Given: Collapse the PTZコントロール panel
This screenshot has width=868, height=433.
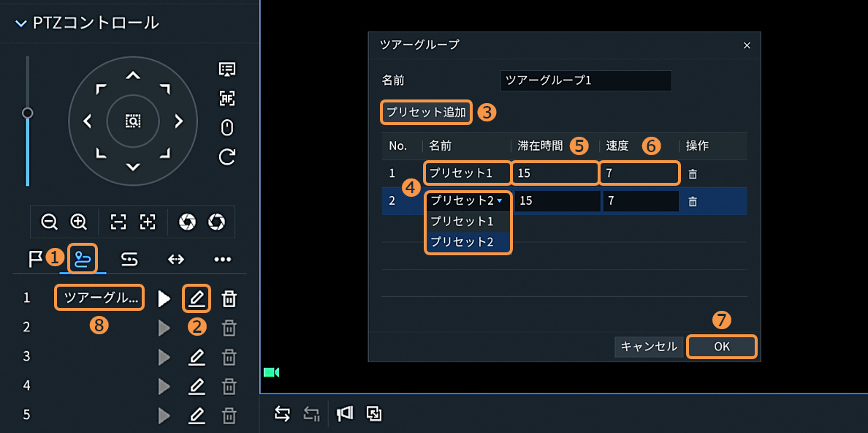Looking at the screenshot, I should point(20,23).
